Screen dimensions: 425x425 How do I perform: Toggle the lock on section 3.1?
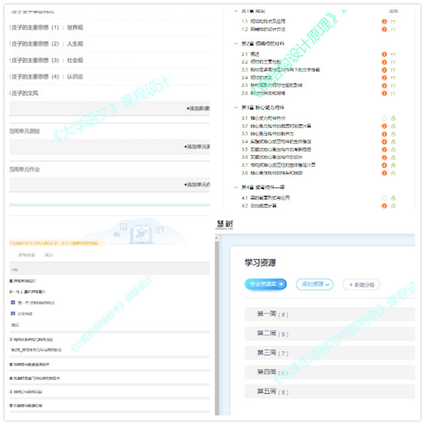tap(393, 118)
